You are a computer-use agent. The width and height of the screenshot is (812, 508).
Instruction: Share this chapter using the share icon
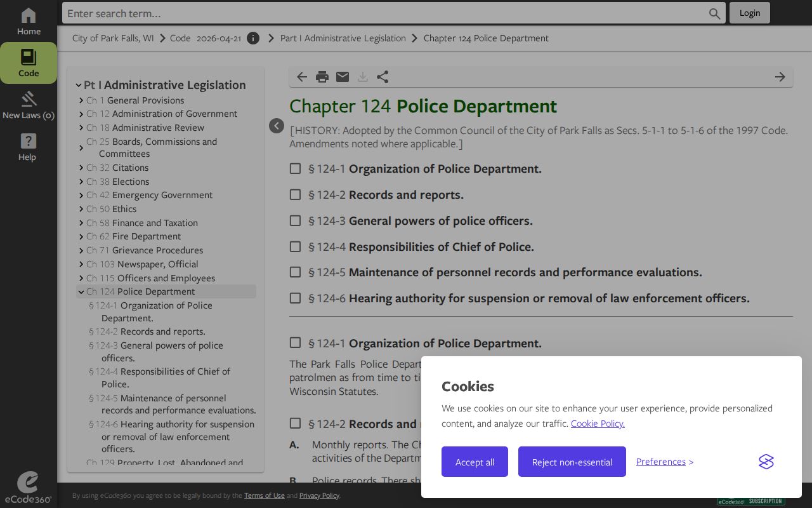coord(383,77)
